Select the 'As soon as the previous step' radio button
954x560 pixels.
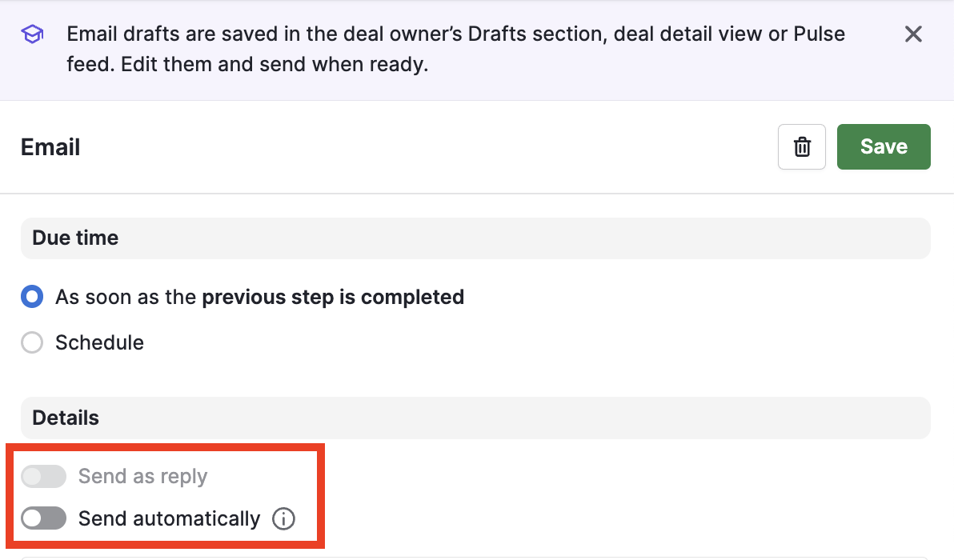tap(32, 298)
